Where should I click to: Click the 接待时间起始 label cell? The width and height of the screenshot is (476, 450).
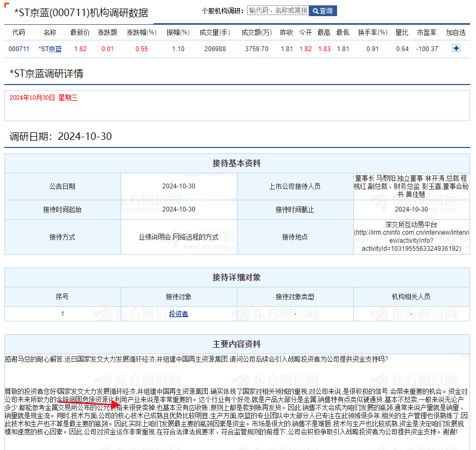coord(62,209)
